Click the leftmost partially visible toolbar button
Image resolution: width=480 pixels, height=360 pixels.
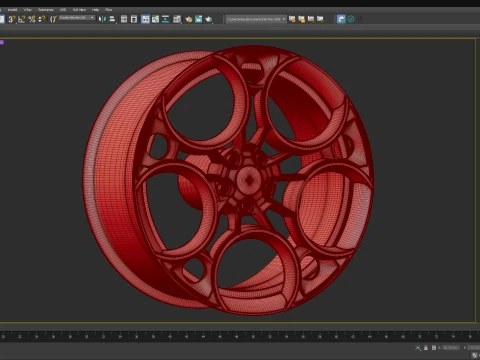click(x=2, y=19)
